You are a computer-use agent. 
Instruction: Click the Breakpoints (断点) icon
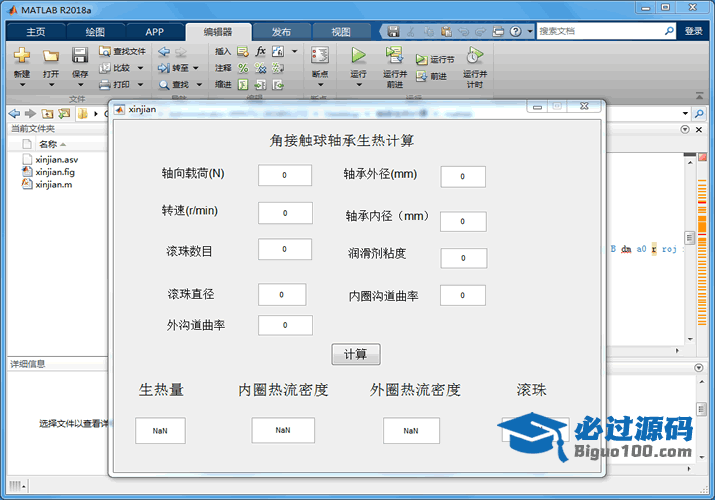[320, 56]
